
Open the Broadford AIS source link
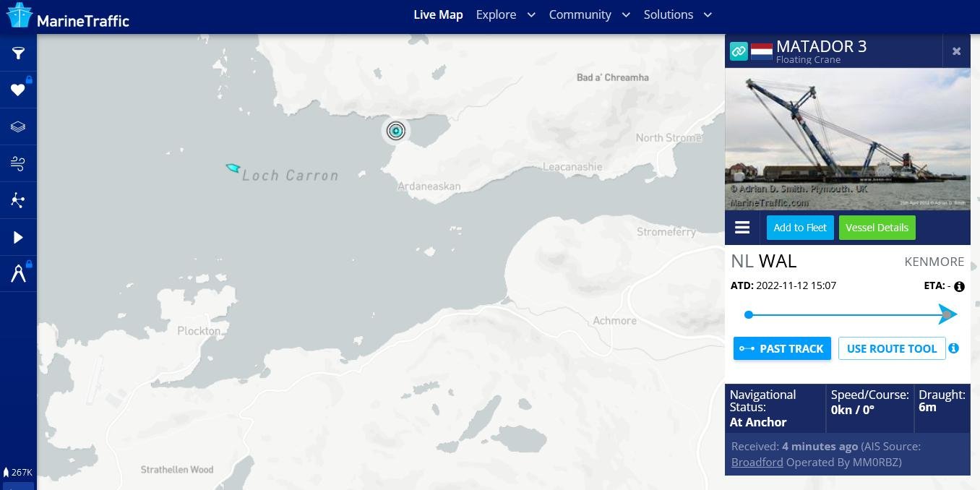[757, 463]
